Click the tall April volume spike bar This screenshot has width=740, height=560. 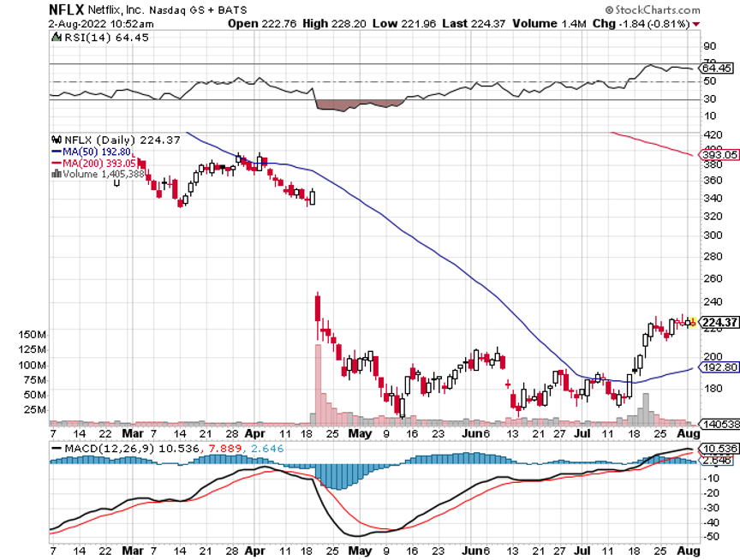(318, 384)
